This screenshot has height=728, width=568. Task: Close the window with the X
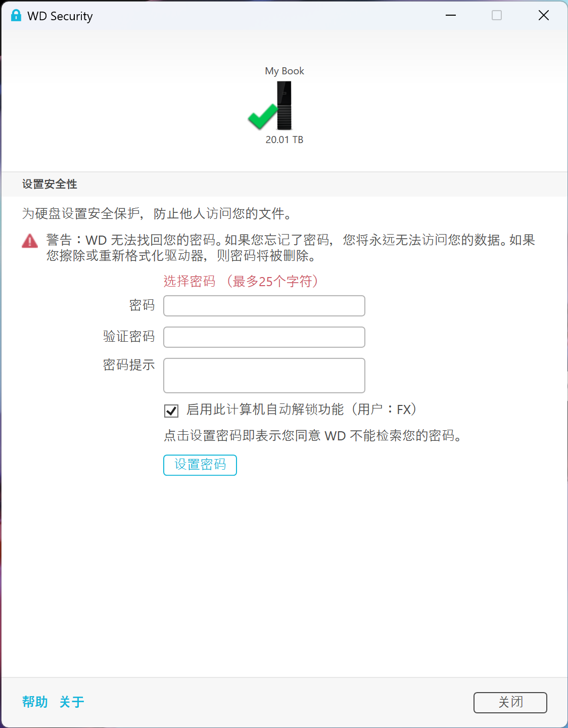pyautogui.click(x=544, y=16)
